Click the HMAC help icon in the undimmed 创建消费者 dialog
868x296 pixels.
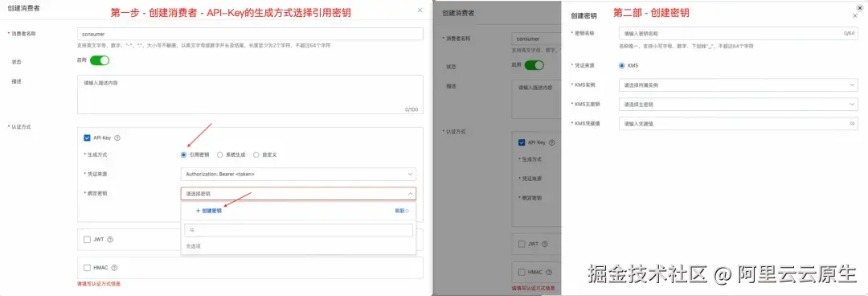115,268
